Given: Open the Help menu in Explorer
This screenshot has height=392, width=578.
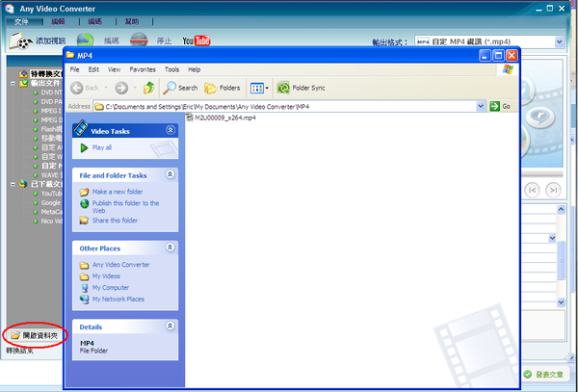Looking at the screenshot, I should [x=195, y=69].
